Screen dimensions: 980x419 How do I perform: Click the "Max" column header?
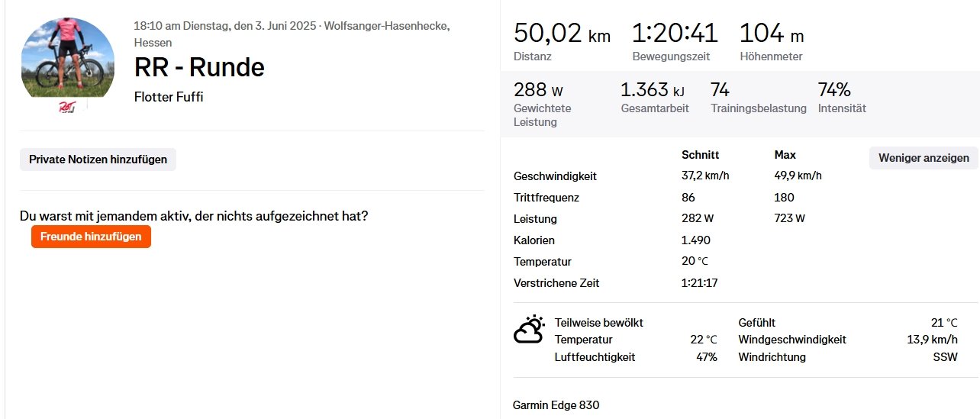click(785, 155)
